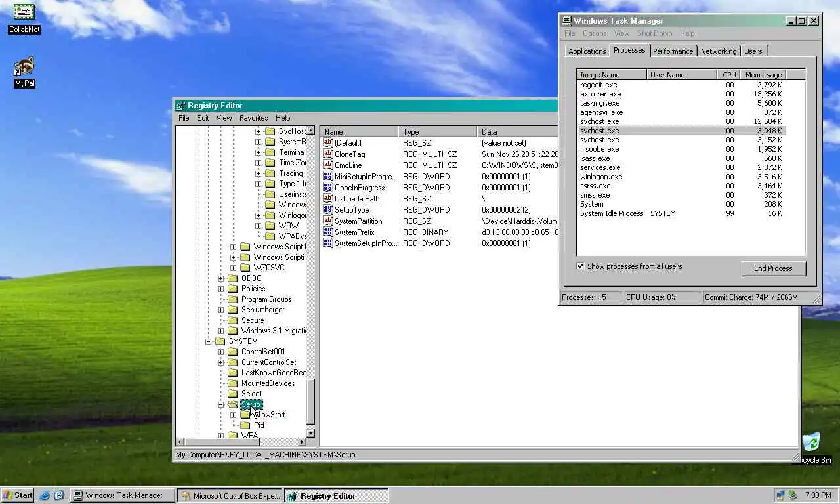Expand the WZCSVC key
This screenshot has width=840, height=504.
click(233, 268)
